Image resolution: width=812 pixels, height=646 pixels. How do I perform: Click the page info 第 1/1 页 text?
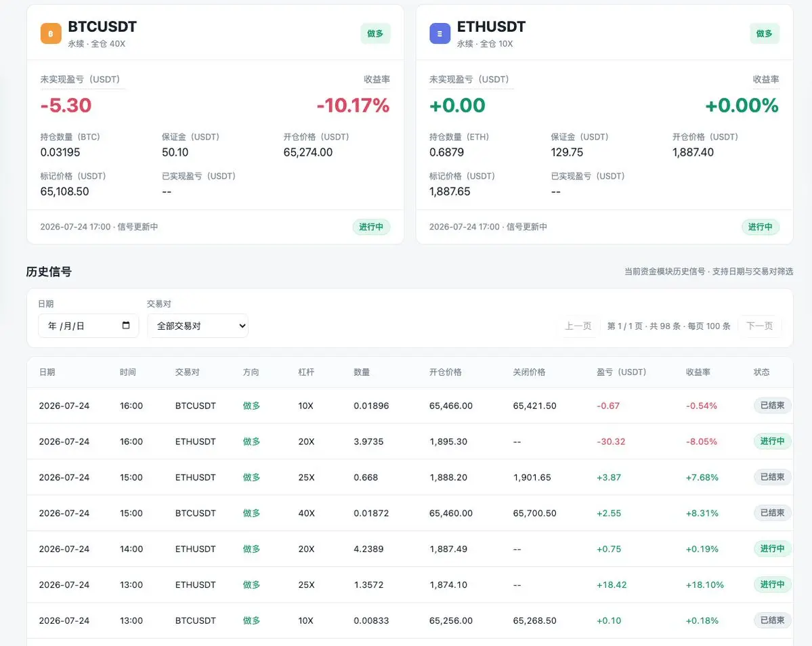tap(625, 326)
